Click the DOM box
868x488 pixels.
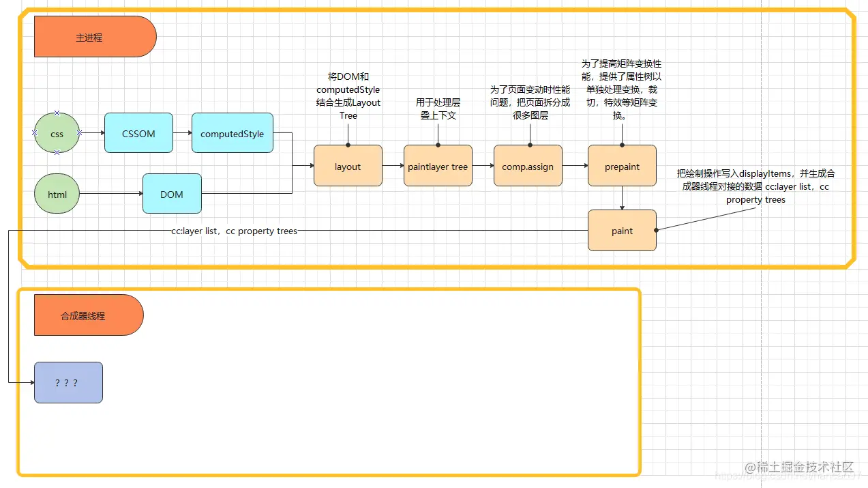pyautogui.click(x=172, y=194)
